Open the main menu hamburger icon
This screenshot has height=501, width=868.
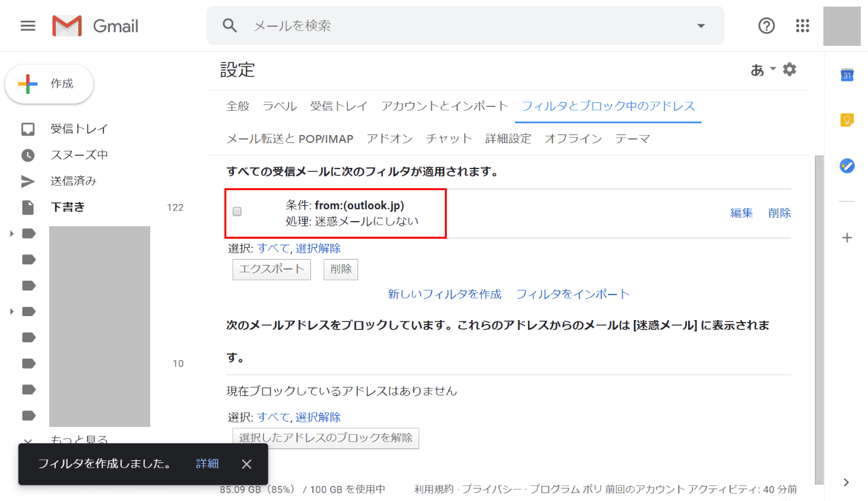(28, 26)
